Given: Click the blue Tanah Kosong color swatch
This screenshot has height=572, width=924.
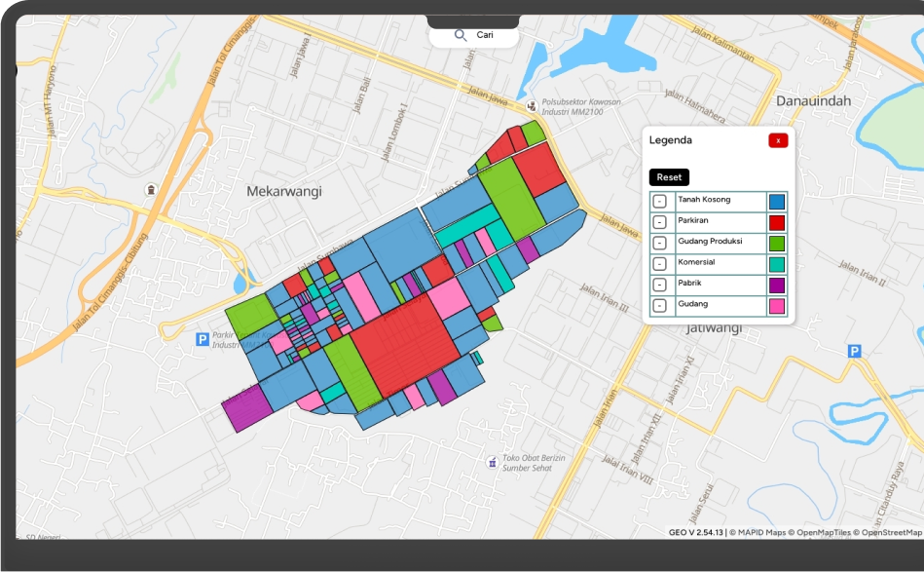Looking at the screenshot, I should [x=777, y=202].
